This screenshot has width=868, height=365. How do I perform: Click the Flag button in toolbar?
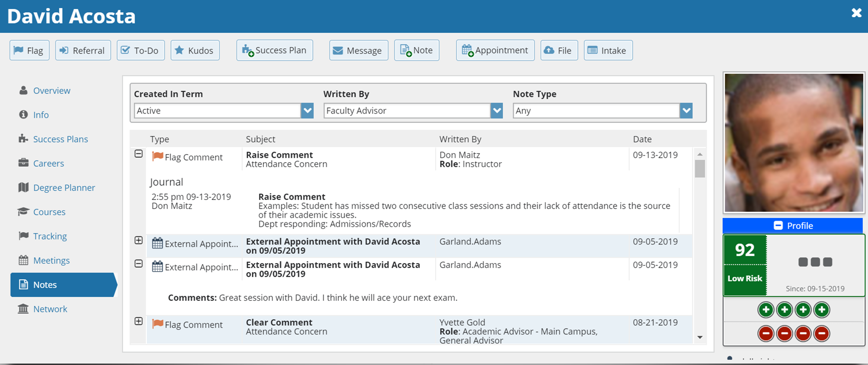(x=29, y=50)
